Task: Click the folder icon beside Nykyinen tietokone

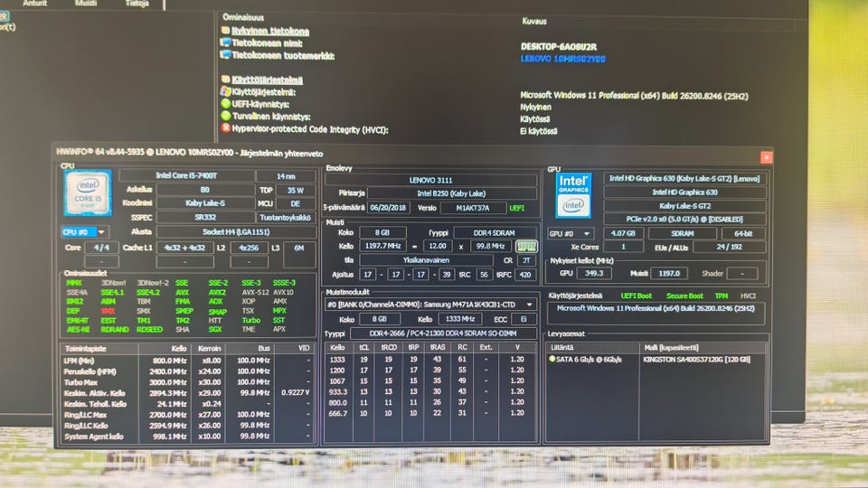Action: (x=226, y=31)
